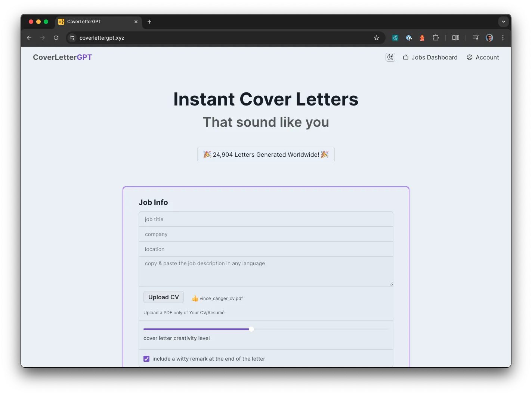Bookmark the page with the star icon
Viewport: 532px width, 395px height.
(376, 38)
